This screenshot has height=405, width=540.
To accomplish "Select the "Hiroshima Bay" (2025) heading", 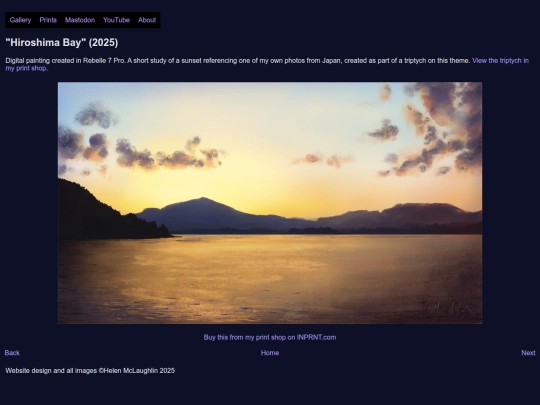I will coord(62,43).
